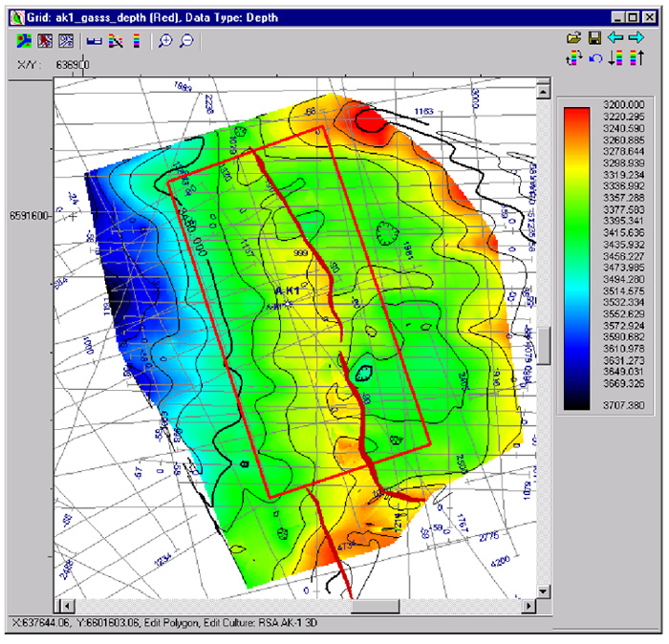
Task: Click the X/Y coordinate label
Action: [29, 65]
